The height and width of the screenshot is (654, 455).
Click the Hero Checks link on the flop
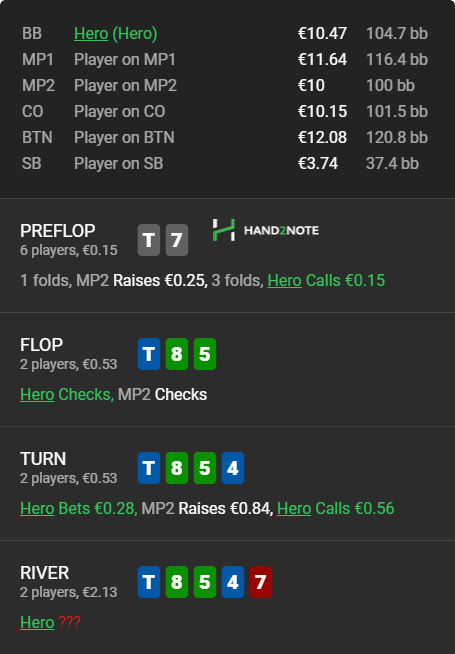click(37, 394)
